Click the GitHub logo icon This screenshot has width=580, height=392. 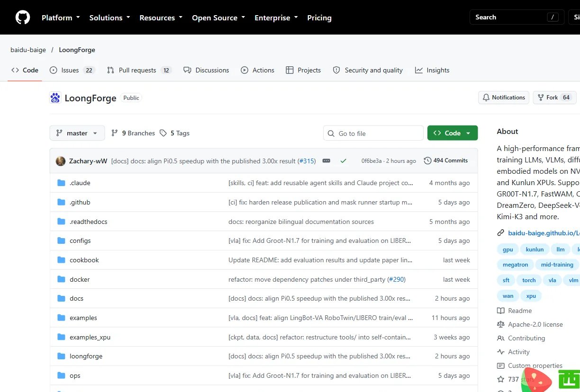[23, 18]
